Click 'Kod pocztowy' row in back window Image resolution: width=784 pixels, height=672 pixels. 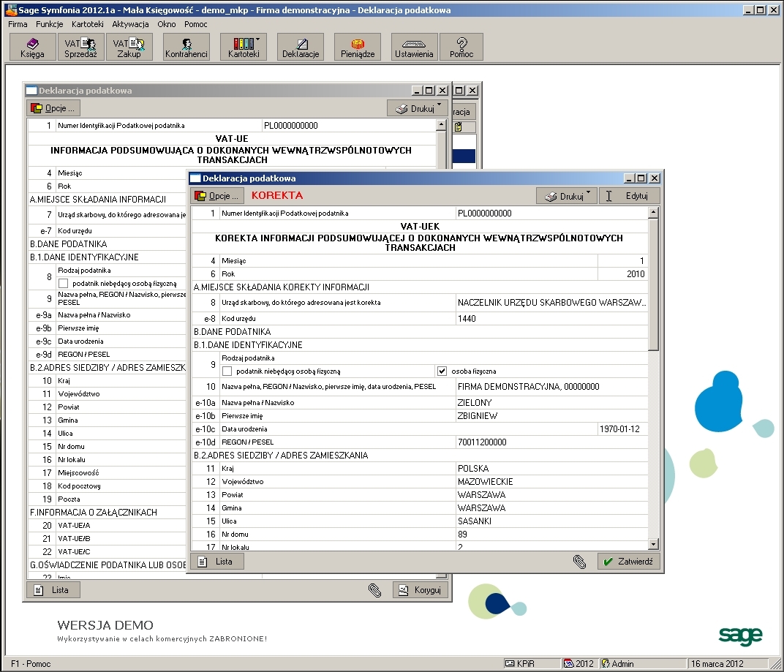coord(107,486)
